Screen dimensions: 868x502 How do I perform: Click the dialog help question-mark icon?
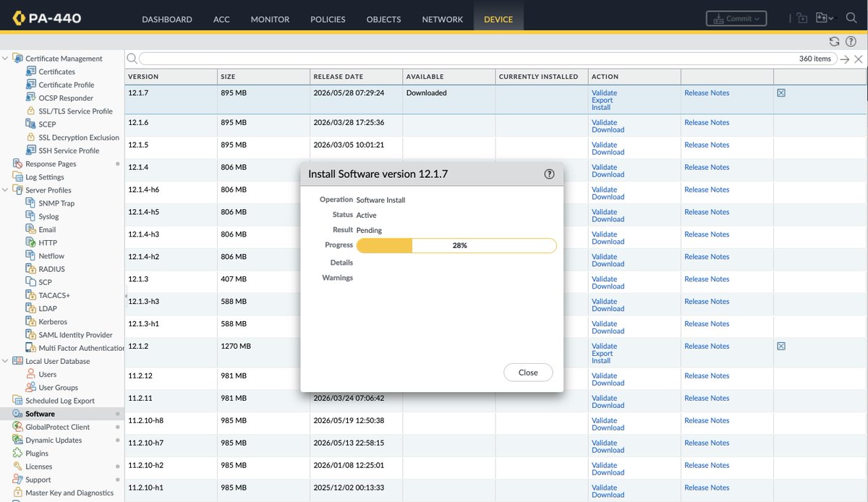click(x=549, y=174)
